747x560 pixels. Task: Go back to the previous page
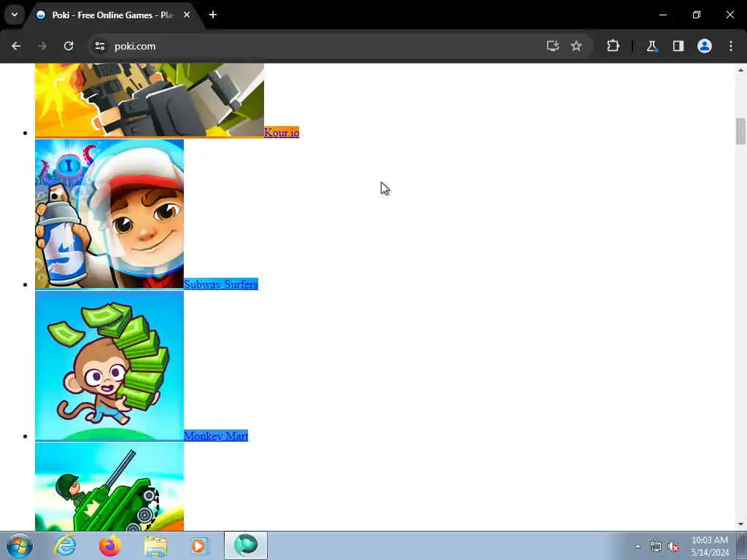[16, 46]
